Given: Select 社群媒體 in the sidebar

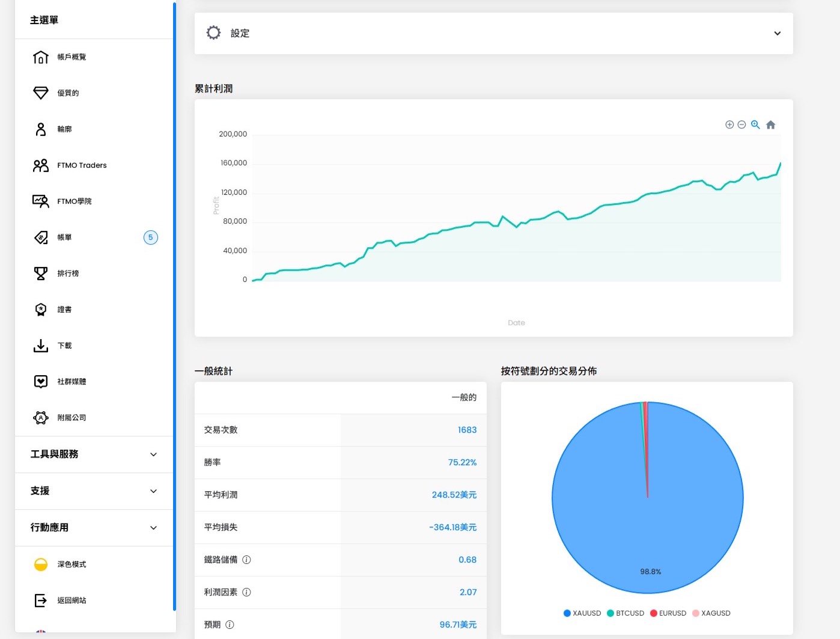Looking at the screenshot, I should pyautogui.click(x=72, y=382).
